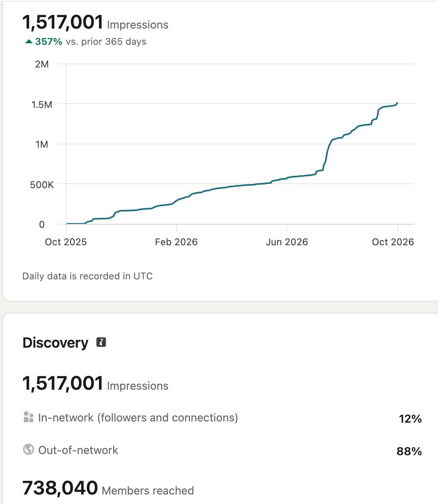The height and width of the screenshot is (504, 438).
Task: Click the Oct 2025 axis label
Action: pyautogui.click(x=66, y=242)
